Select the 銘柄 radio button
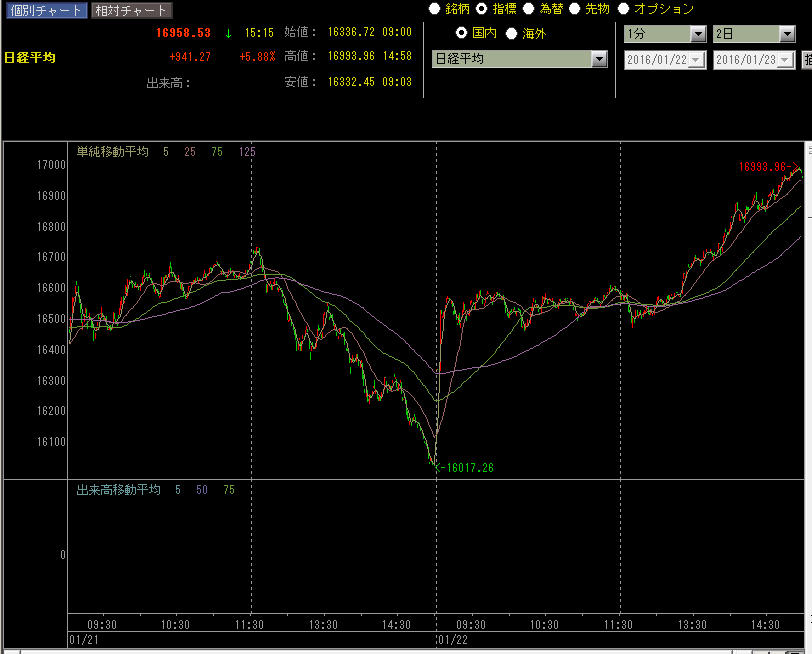Screen dimensions: 812x654 (x=434, y=8)
